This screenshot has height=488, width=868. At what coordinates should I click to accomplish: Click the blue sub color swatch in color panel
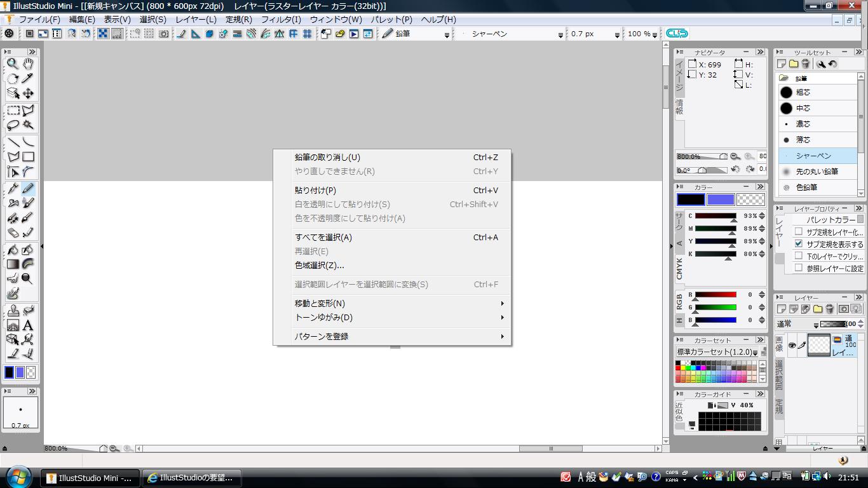721,200
